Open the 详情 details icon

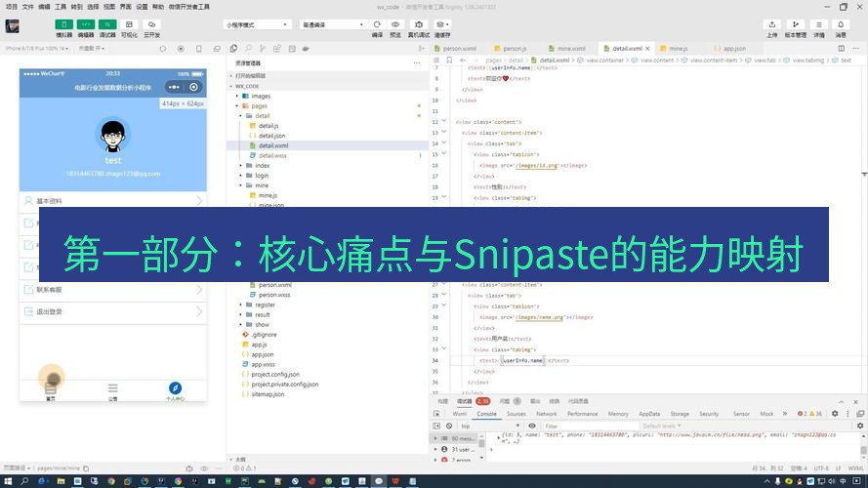click(819, 24)
